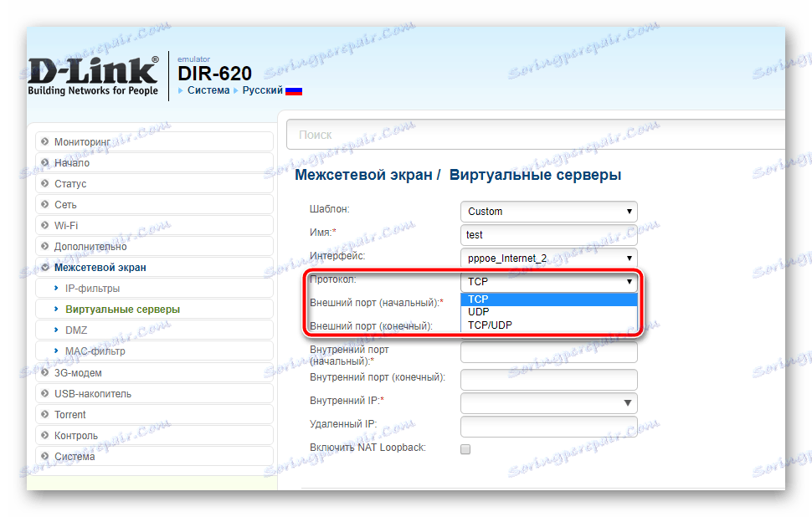Click the arrow icon beside USB-накопитель
812x517 pixels.
(x=43, y=393)
